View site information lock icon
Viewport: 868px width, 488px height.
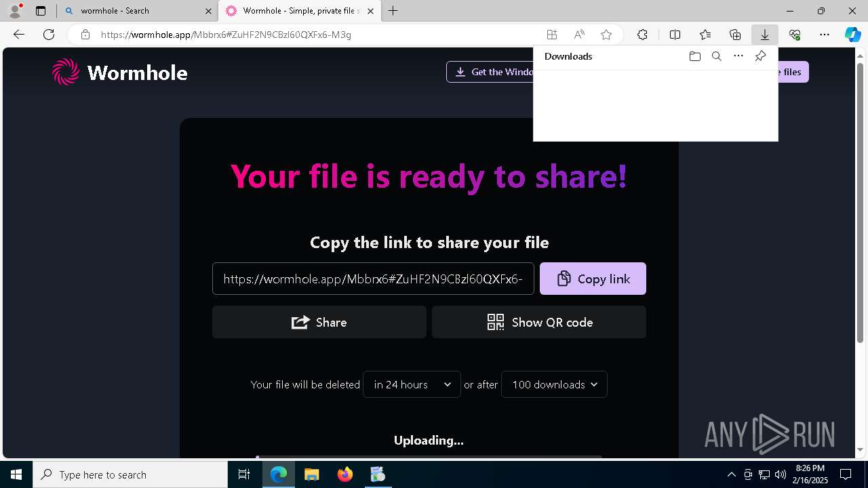tap(85, 35)
